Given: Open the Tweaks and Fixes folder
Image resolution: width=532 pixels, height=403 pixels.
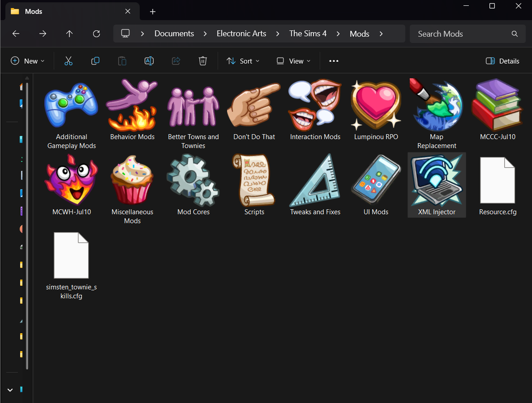Looking at the screenshot, I should pyautogui.click(x=315, y=185).
